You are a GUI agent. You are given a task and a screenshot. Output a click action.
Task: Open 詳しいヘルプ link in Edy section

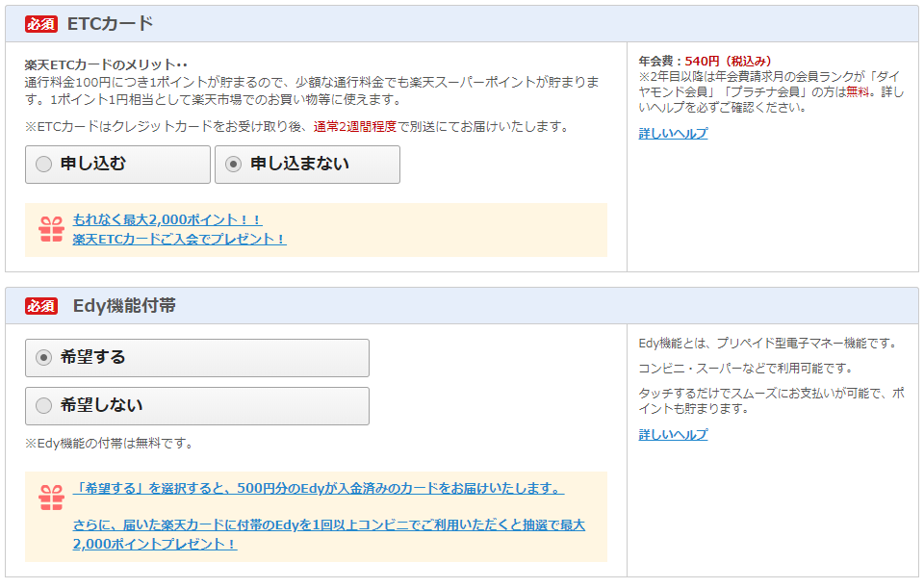pyautogui.click(x=673, y=435)
